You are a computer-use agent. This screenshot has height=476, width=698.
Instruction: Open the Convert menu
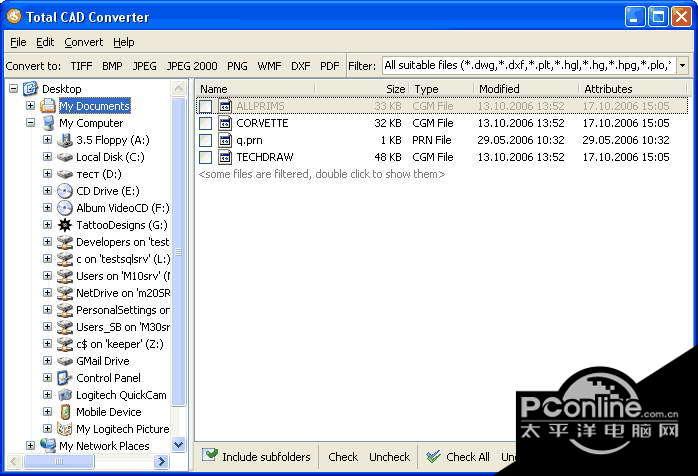(x=83, y=42)
